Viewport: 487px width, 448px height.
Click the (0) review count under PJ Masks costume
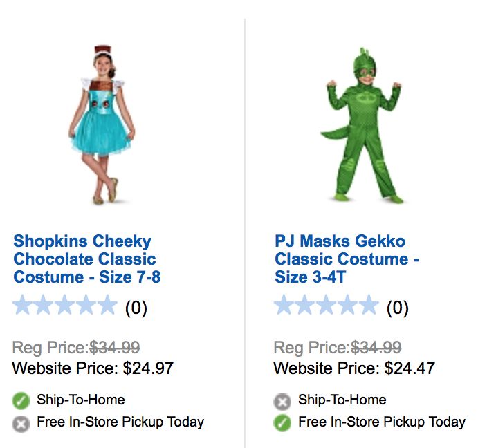click(x=397, y=307)
